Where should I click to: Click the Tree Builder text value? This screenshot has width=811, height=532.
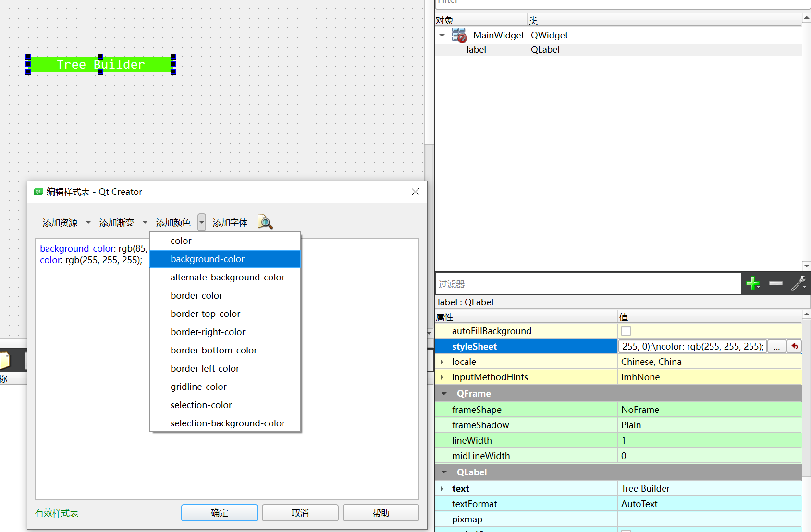(710, 488)
